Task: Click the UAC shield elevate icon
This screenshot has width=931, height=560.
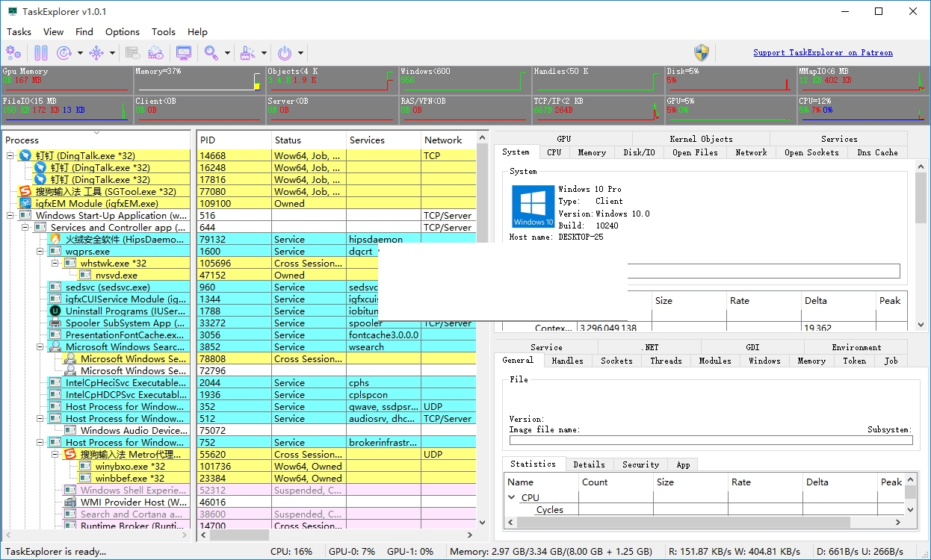Action: coord(701,52)
